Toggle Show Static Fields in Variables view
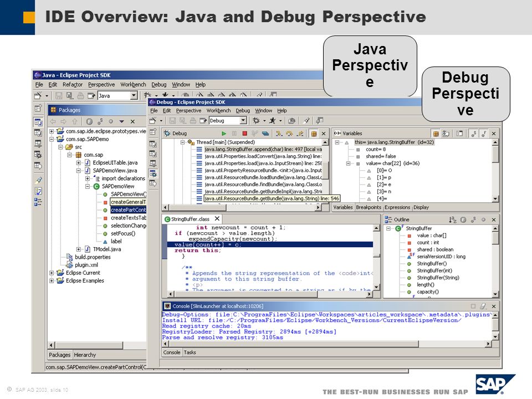The image size is (532, 399). (474, 134)
